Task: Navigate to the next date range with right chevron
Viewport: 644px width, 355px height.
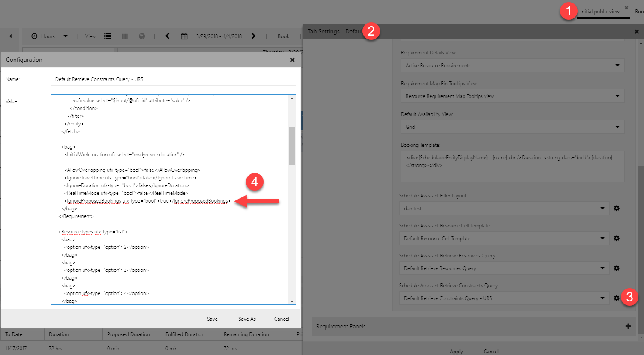Action: click(253, 36)
